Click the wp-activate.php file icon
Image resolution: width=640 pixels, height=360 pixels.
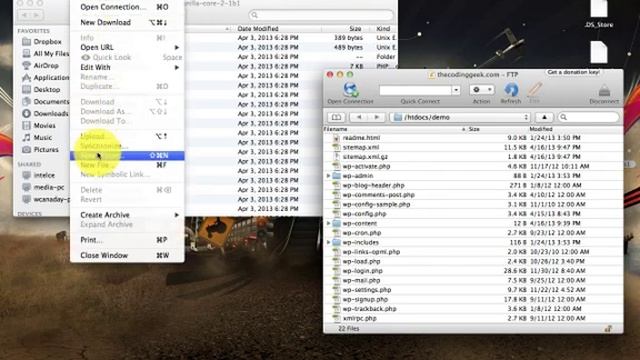coord(336,167)
